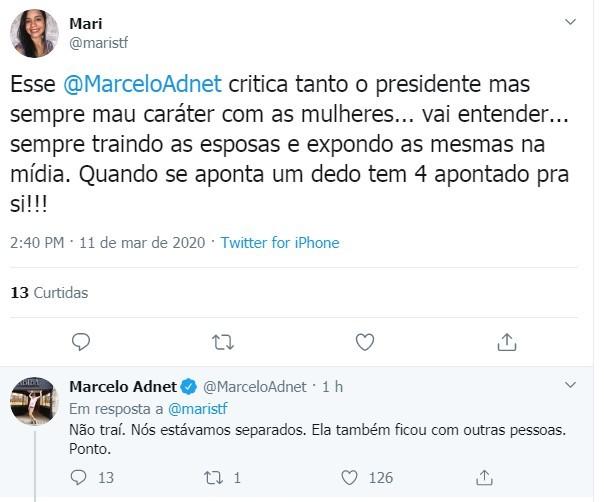View the 13 Curtidas likes list

[x=49, y=293]
